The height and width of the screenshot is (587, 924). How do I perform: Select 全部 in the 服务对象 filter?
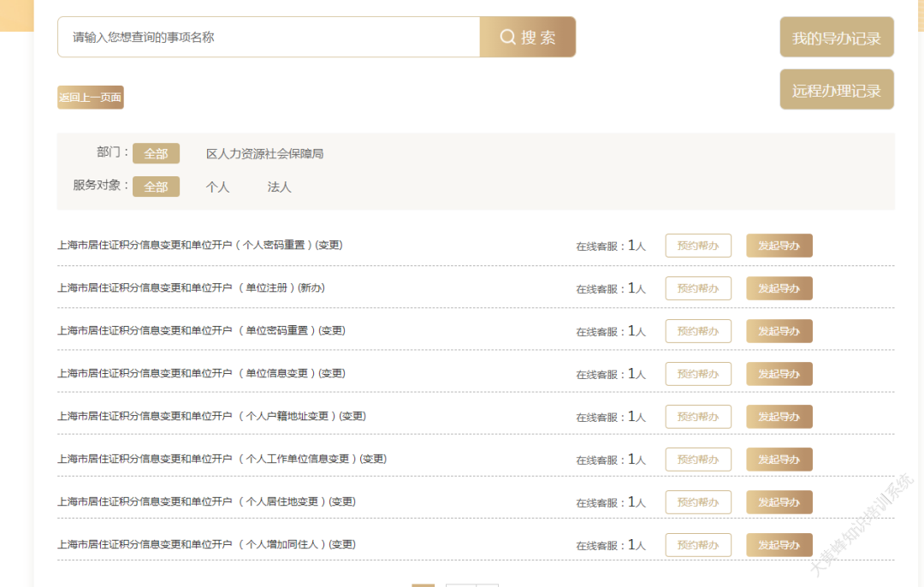tap(156, 187)
